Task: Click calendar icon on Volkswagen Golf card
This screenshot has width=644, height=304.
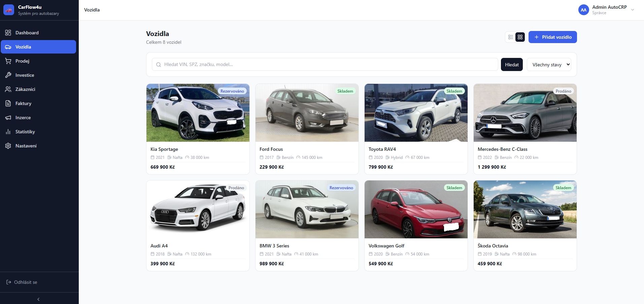Action: (x=371, y=254)
